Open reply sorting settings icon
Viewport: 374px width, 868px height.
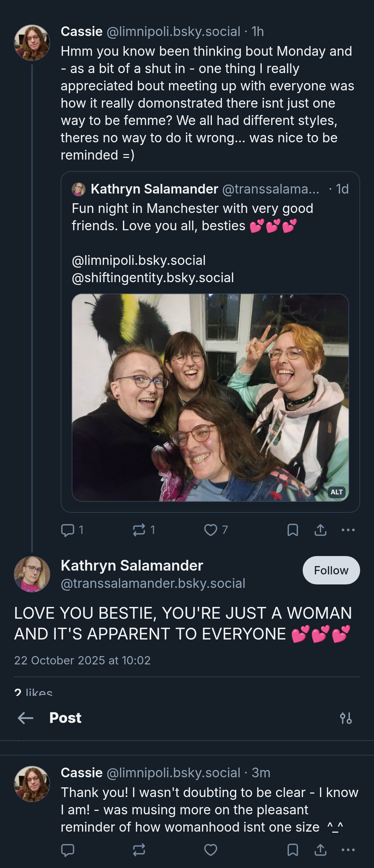click(x=346, y=718)
